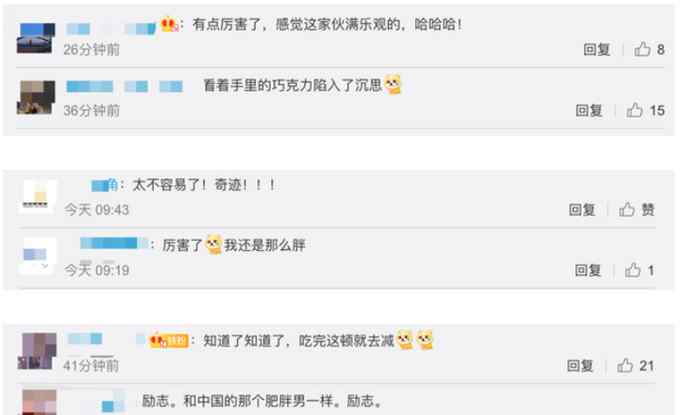The height and width of the screenshot is (415, 680).
Task: Reply to the 41分钟前 comment
Action: (x=580, y=366)
